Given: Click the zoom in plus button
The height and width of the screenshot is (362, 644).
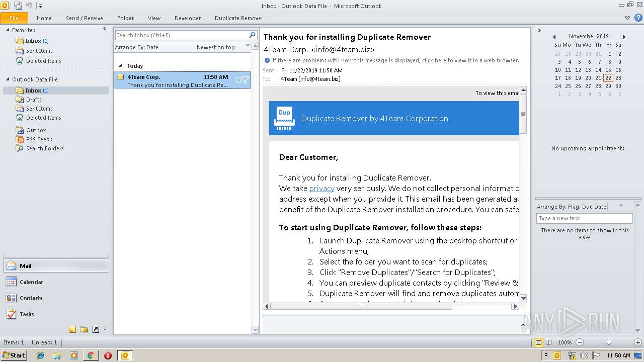Looking at the screenshot, I should coord(637,342).
